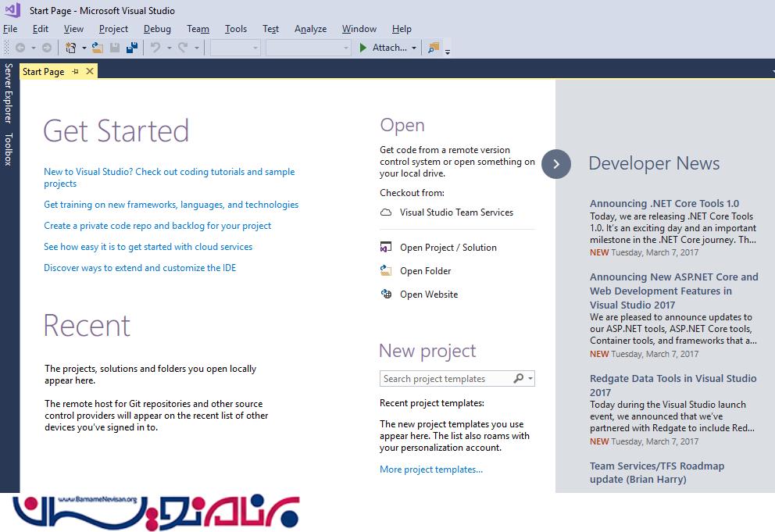Click the Redo toolbar icon
The image size is (775, 532).
(x=183, y=48)
